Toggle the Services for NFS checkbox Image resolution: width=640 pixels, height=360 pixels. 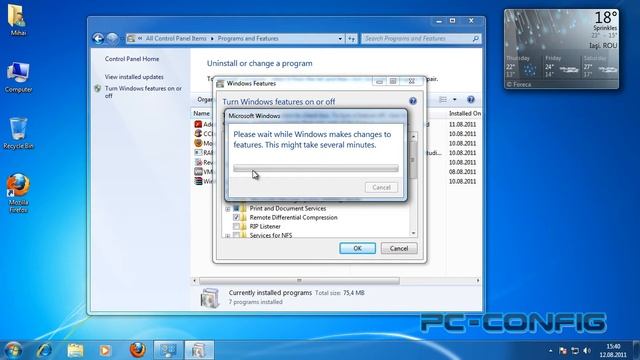[x=236, y=236]
